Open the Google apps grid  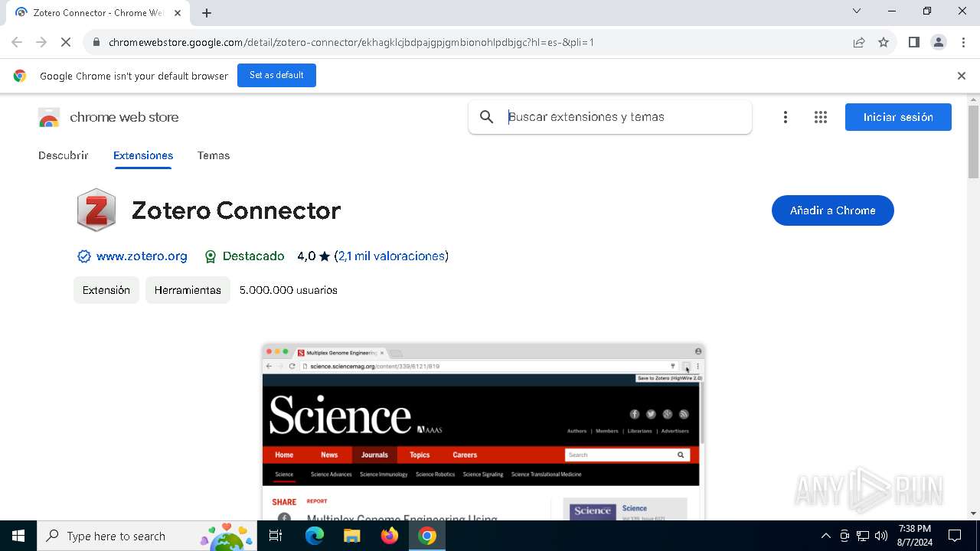tap(821, 117)
